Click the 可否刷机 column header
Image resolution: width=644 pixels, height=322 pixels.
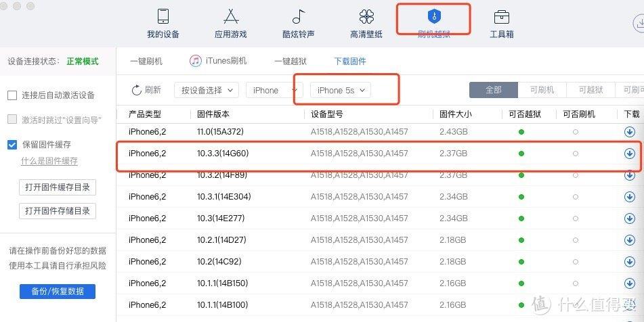579,114
